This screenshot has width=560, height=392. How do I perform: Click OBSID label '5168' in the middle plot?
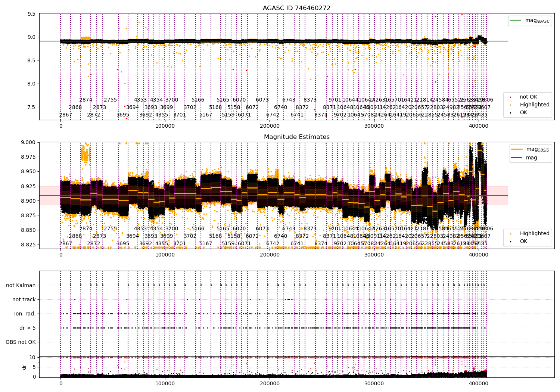[x=215, y=236]
